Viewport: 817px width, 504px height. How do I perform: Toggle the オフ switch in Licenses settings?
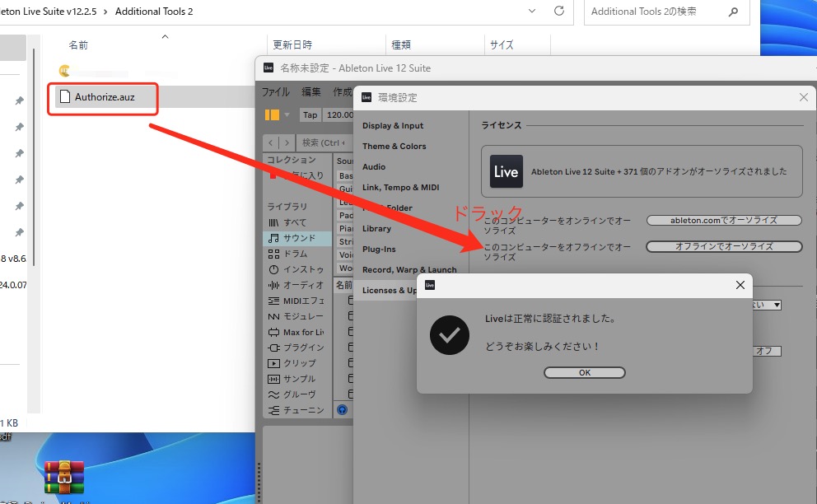point(767,352)
